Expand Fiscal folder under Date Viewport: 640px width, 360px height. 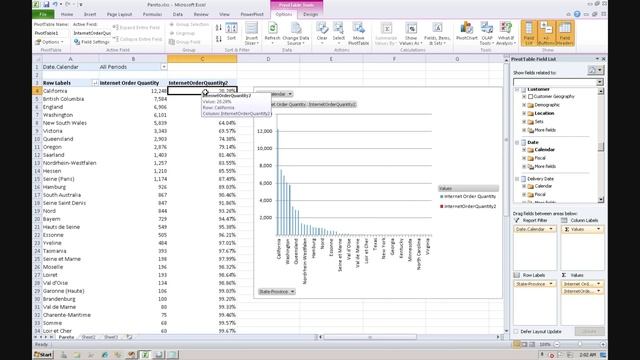pyautogui.click(x=524, y=158)
